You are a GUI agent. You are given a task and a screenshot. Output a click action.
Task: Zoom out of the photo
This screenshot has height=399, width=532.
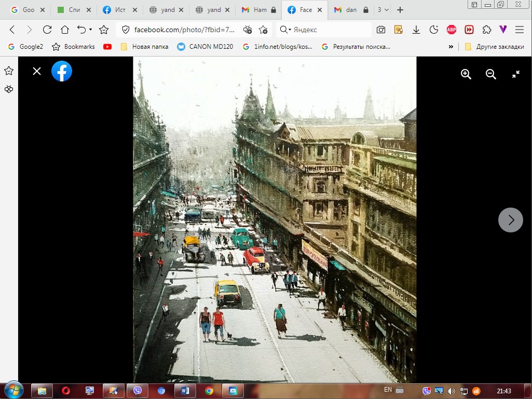(491, 74)
